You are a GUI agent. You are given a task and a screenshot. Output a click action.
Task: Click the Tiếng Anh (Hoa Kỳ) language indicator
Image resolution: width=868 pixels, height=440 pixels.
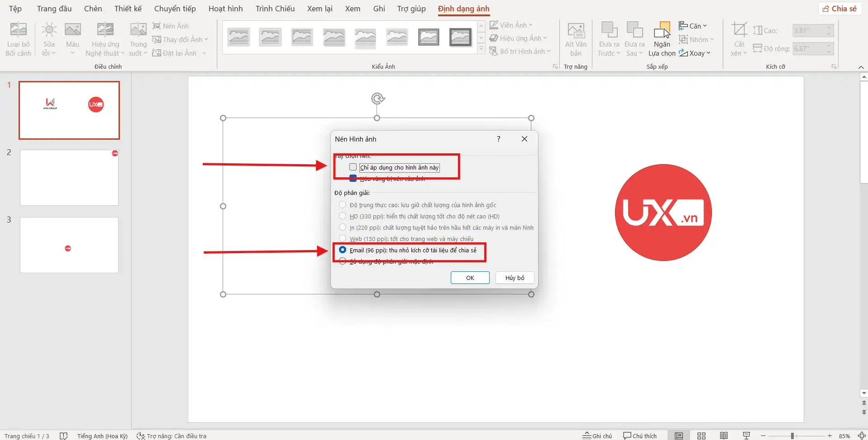coord(102,436)
